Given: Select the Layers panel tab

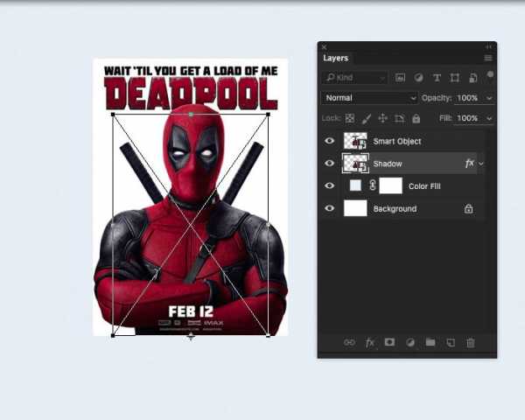Looking at the screenshot, I should tap(336, 58).
